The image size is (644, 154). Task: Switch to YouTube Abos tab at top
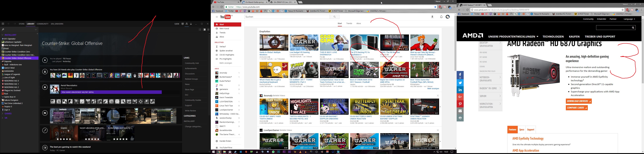[x=358, y=23]
